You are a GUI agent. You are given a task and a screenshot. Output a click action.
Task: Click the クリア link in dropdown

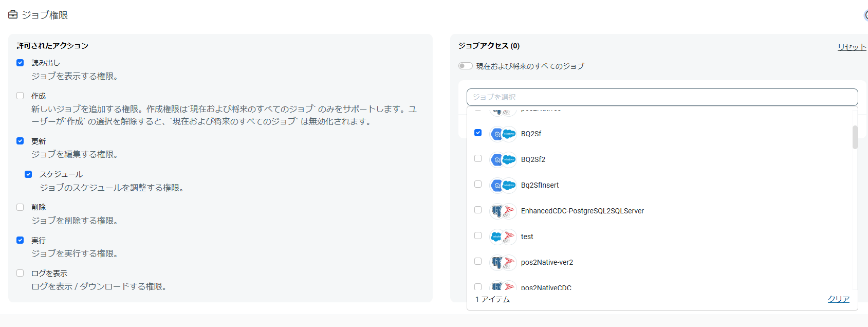click(839, 299)
